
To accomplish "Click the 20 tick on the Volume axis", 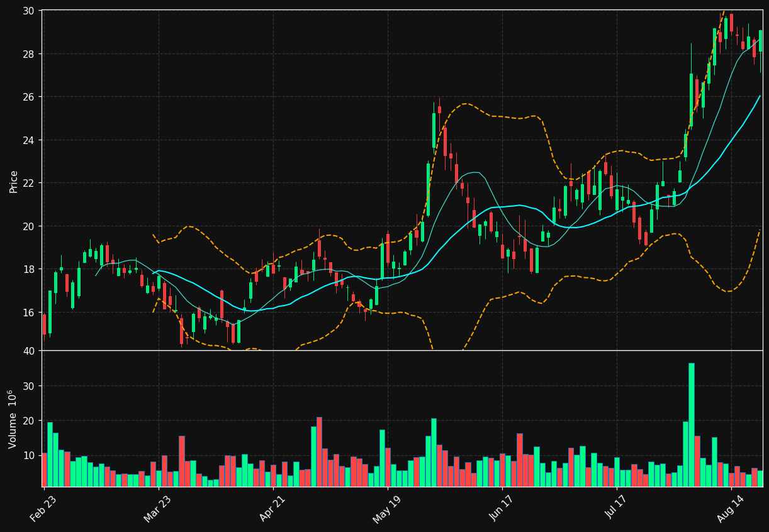I will pos(30,421).
